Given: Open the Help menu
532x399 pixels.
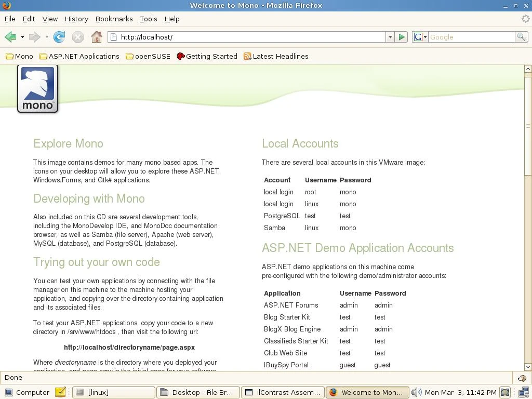Looking at the screenshot, I should pyautogui.click(x=172, y=19).
